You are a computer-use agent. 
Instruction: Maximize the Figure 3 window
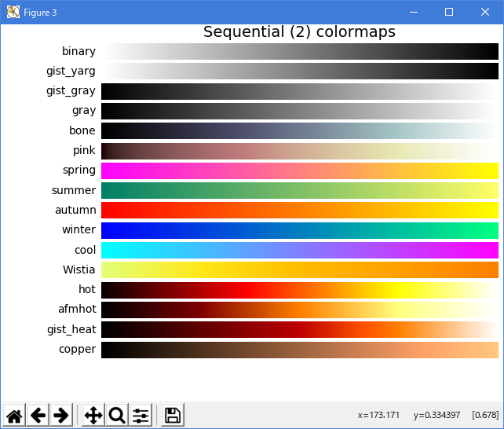[x=449, y=13]
